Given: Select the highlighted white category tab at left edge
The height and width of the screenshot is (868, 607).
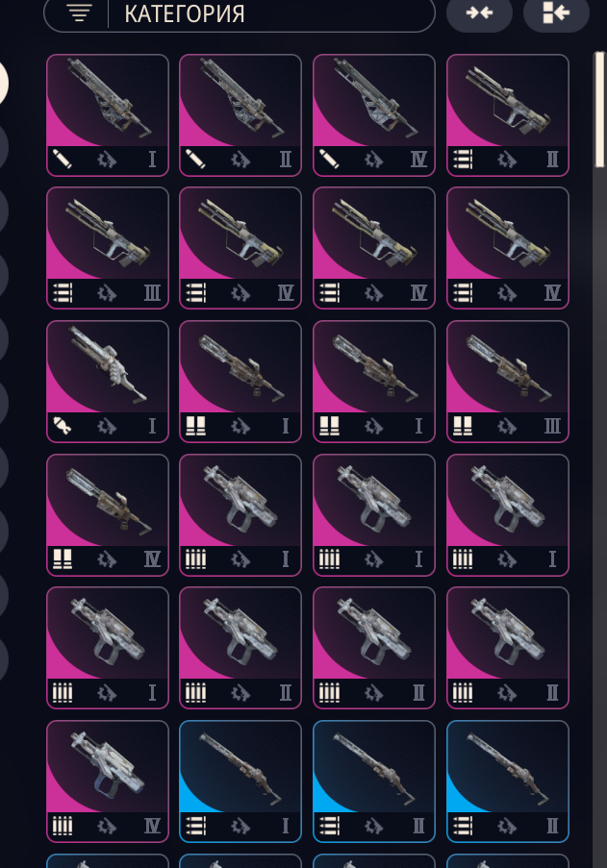Looking at the screenshot, I should pos(3,83).
